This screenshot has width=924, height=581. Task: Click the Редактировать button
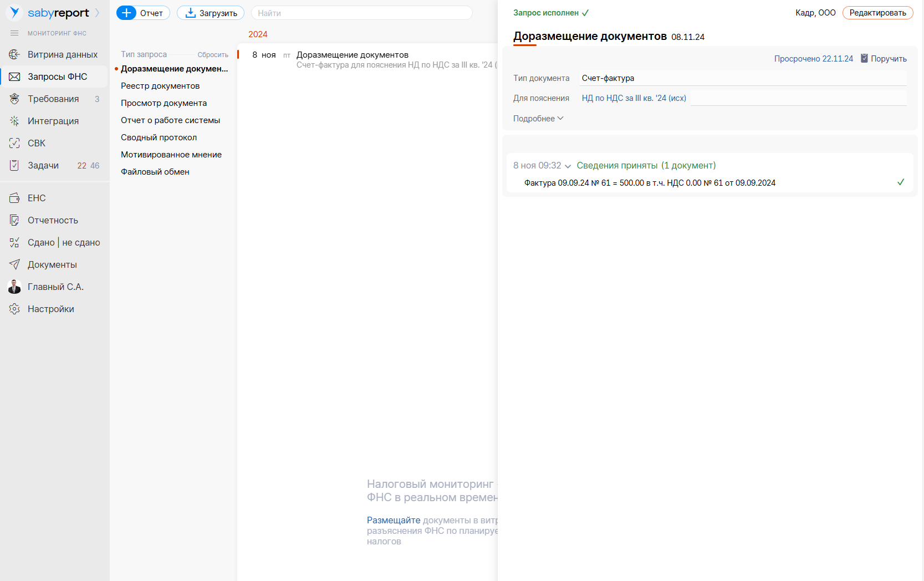[877, 13]
